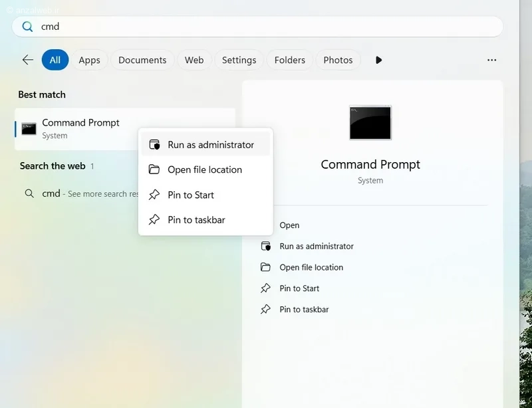Image resolution: width=532 pixels, height=408 pixels.
Task: Choose Pin to taskbar in context menu
Action: 205,220
